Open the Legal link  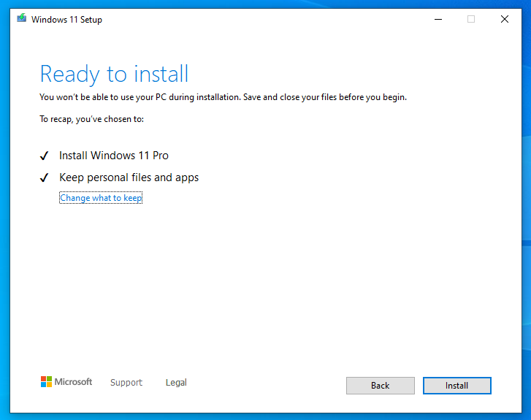tap(176, 383)
